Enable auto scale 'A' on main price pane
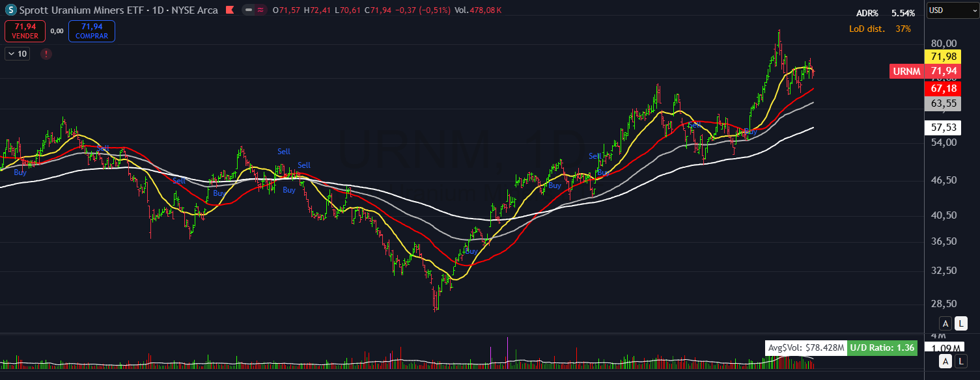Screen dimensions: 980x380 click(945, 323)
